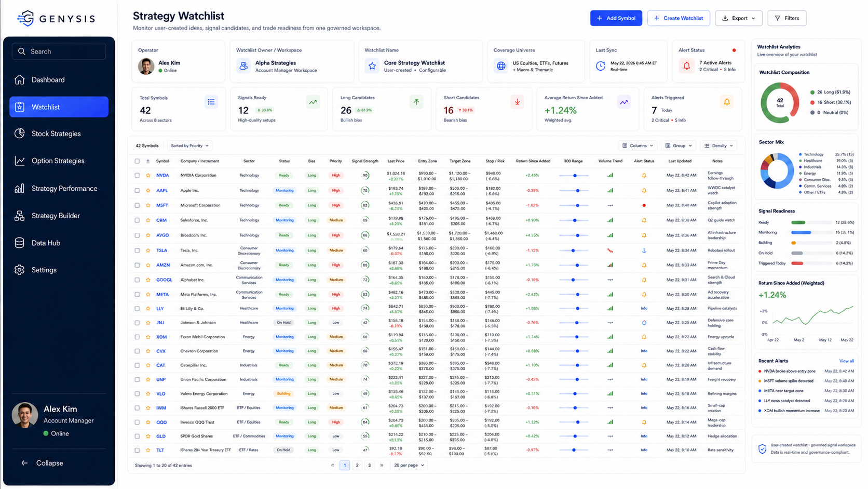The height and width of the screenshot is (489, 868).
Task: Open the Group dropdown
Action: tap(679, 146)
